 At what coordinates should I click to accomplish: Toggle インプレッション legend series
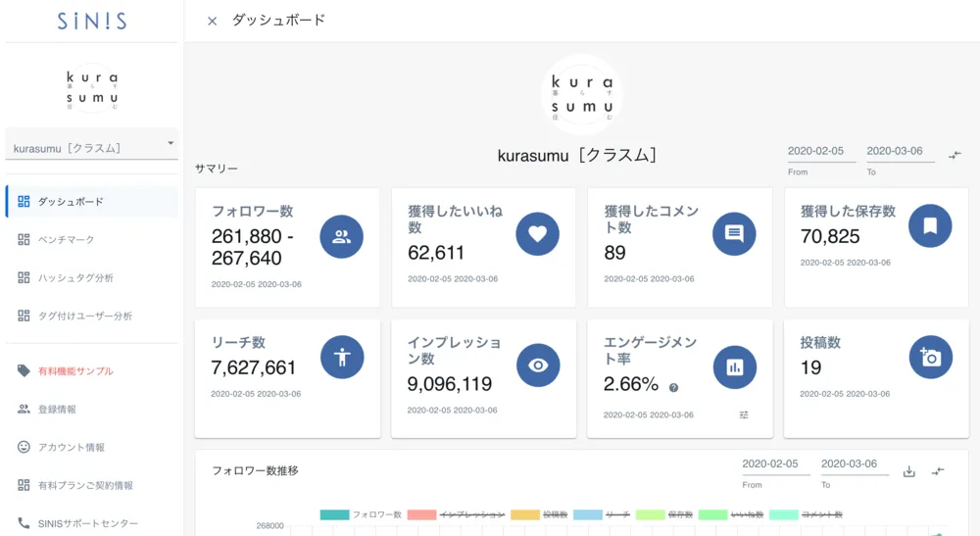[456, 514]
